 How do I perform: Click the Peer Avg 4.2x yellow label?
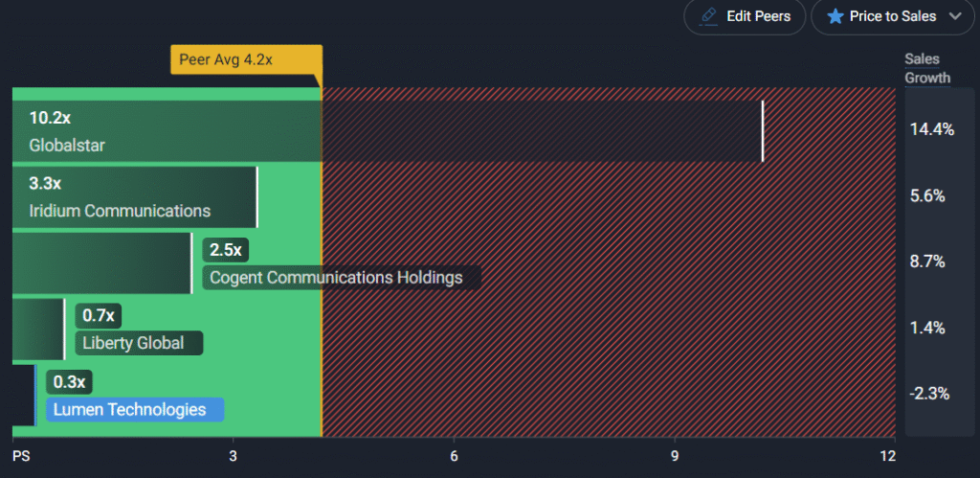(x=246, y=60)
